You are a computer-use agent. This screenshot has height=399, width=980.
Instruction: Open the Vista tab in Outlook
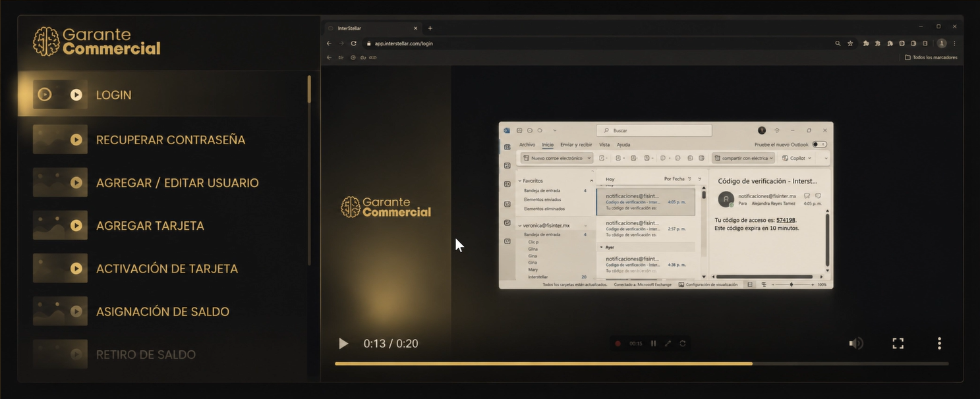click(604, 145)
